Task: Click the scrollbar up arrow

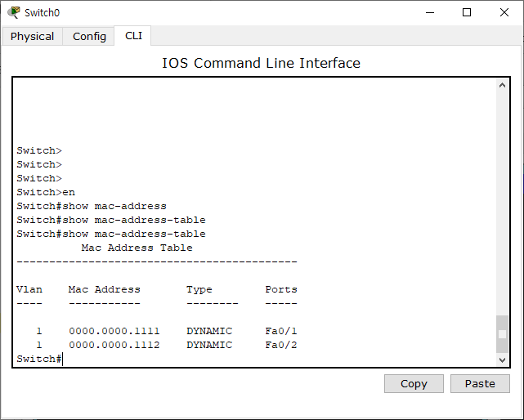Action: click(502, 85)
